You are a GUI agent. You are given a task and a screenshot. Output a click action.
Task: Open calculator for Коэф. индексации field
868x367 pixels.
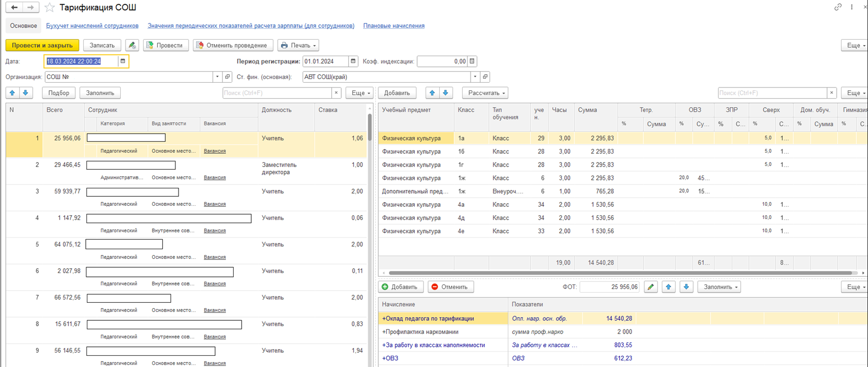tap(472, 62)
